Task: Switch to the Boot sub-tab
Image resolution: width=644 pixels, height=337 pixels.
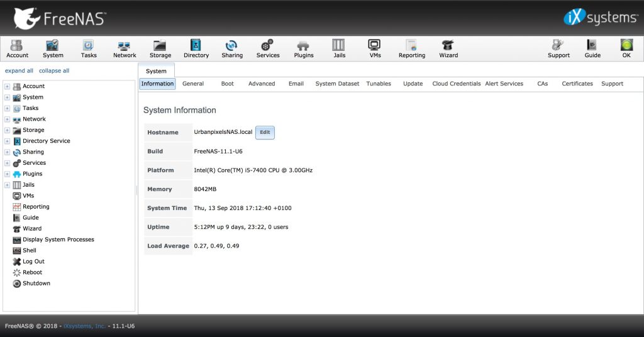Action: [x=227, y=84]
